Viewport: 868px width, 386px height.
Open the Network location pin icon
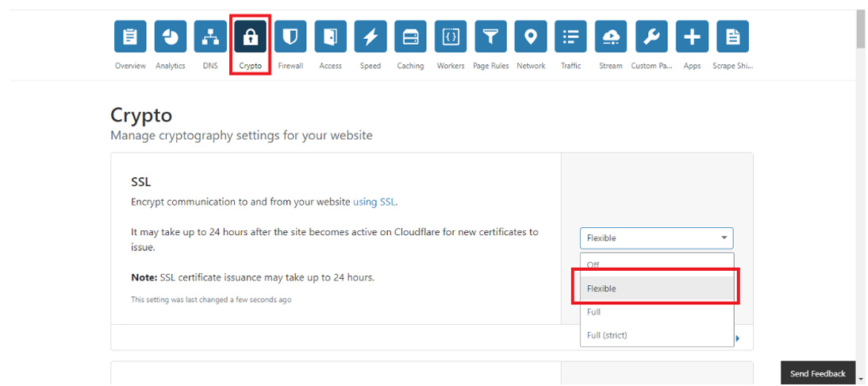click(x=531, y=37)
